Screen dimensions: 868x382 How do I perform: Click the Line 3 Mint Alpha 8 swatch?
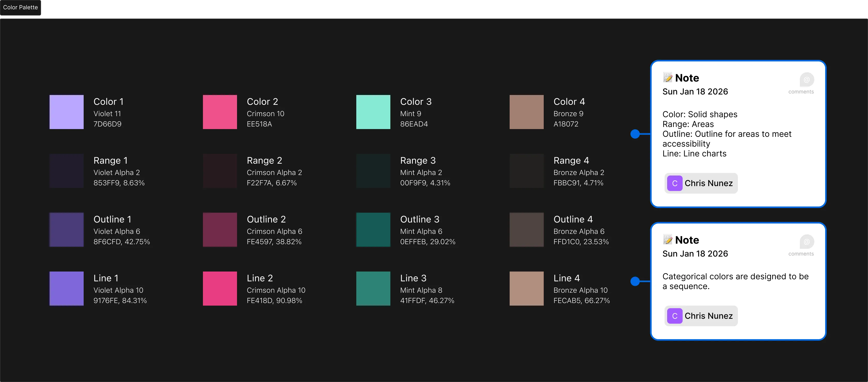tap(373, 289)
